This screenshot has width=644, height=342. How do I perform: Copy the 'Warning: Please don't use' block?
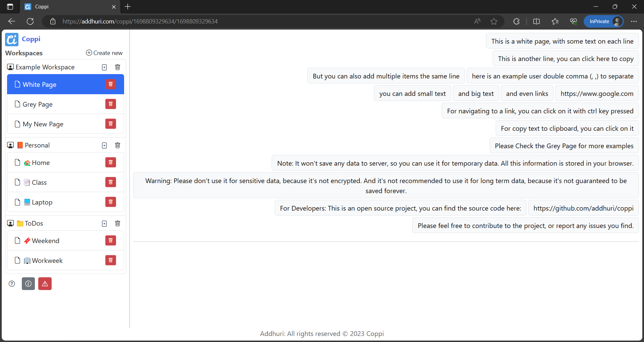pos(386,185)
